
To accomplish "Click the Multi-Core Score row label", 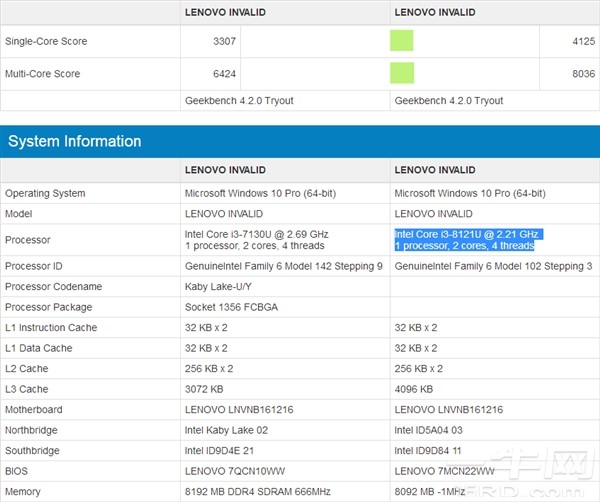I will [42, 73].
